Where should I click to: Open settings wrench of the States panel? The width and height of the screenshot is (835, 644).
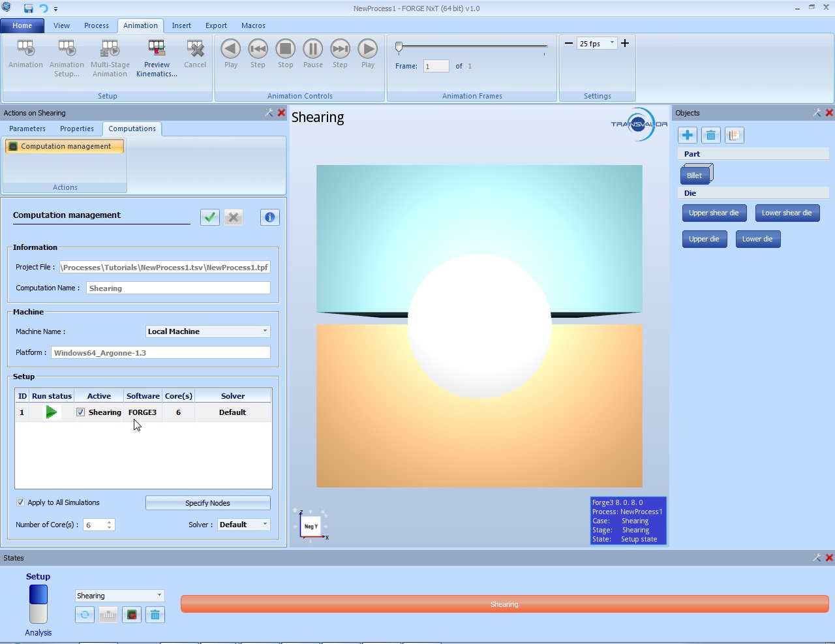click(x=817, y=558)
